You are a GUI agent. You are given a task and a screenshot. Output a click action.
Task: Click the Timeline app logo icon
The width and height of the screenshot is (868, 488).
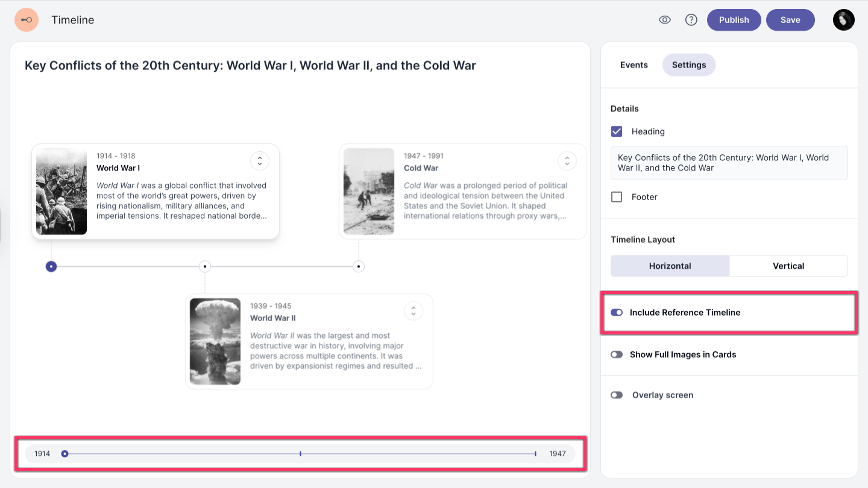point(27,20)
